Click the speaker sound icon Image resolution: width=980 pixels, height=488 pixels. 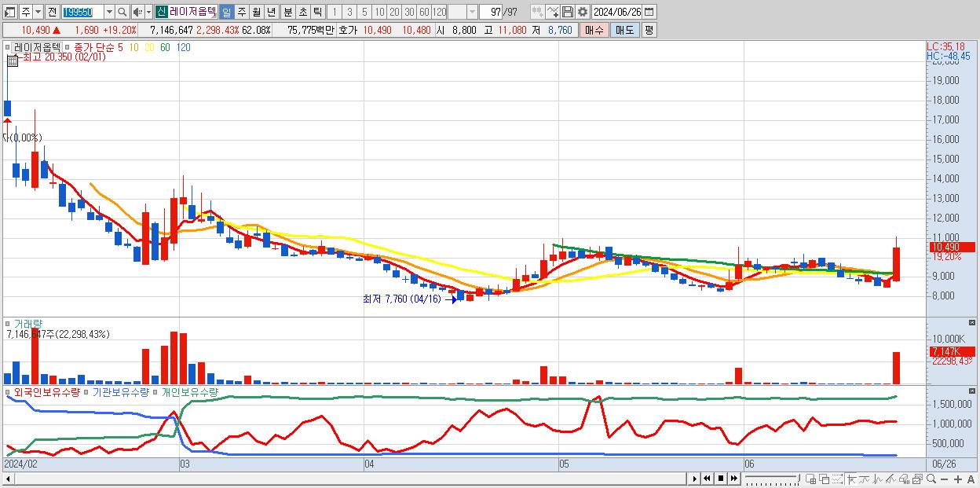(x=137, y=12)
